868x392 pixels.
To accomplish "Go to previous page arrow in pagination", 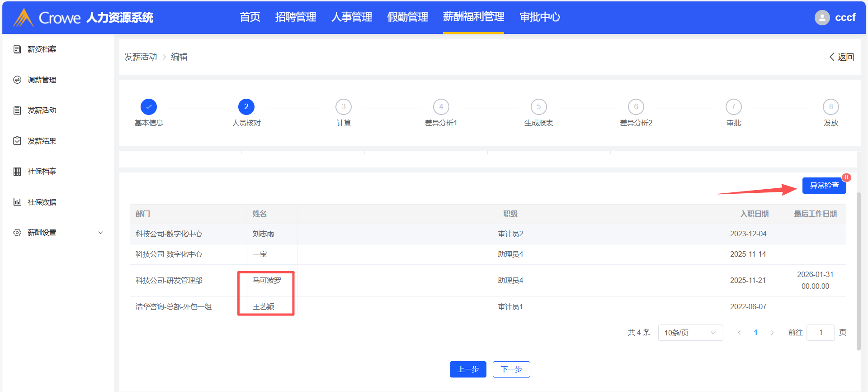I will coord(739,333).
